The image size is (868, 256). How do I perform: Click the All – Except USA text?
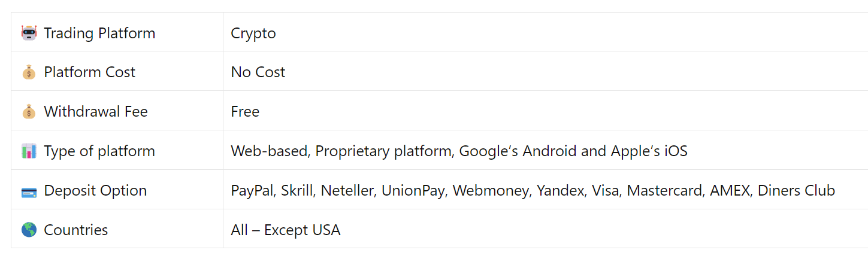point(286,230)
